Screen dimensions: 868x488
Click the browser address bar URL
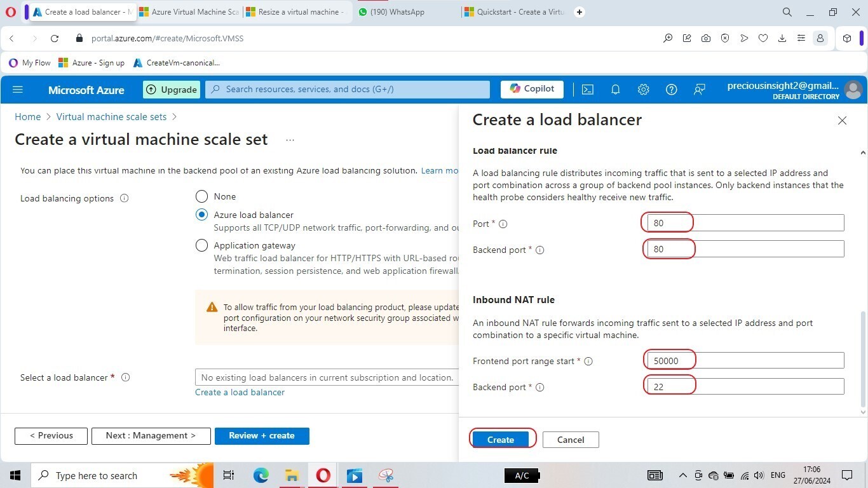(167, 38)
